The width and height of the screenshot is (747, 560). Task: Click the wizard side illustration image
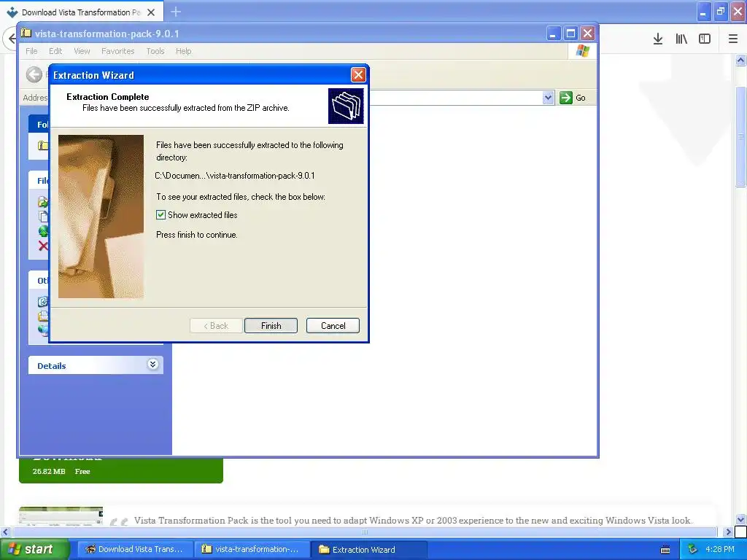(101, 217)
